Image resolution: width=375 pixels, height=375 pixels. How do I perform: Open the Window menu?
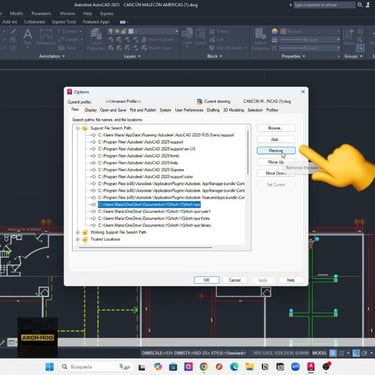click(67, 14)
